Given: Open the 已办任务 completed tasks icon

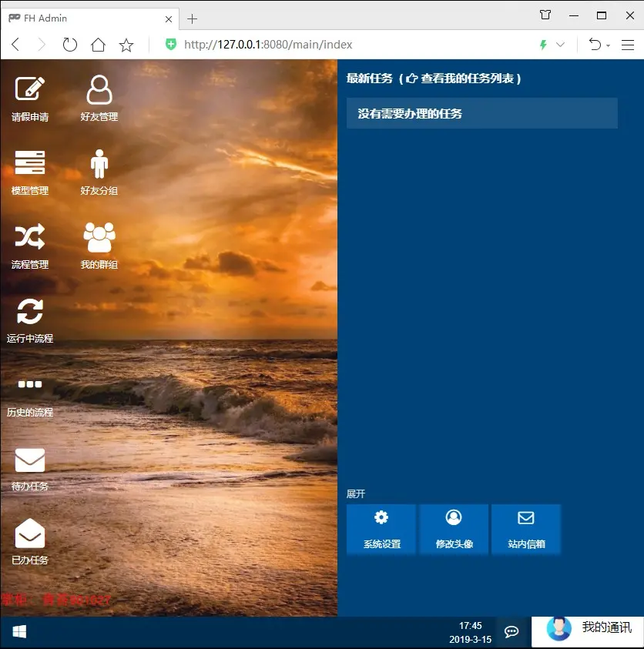Looking at the screenshot, I should pyautogui.click(x=30, y=542).
